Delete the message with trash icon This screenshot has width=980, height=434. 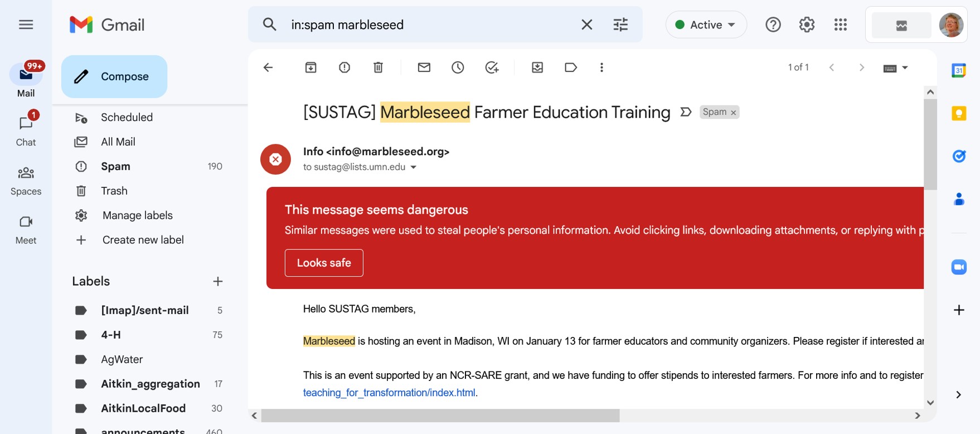(x=378, y=67)
